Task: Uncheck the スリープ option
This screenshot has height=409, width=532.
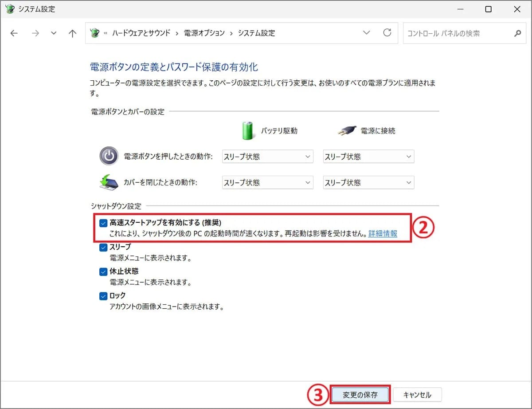Action: tap(103, 247)
